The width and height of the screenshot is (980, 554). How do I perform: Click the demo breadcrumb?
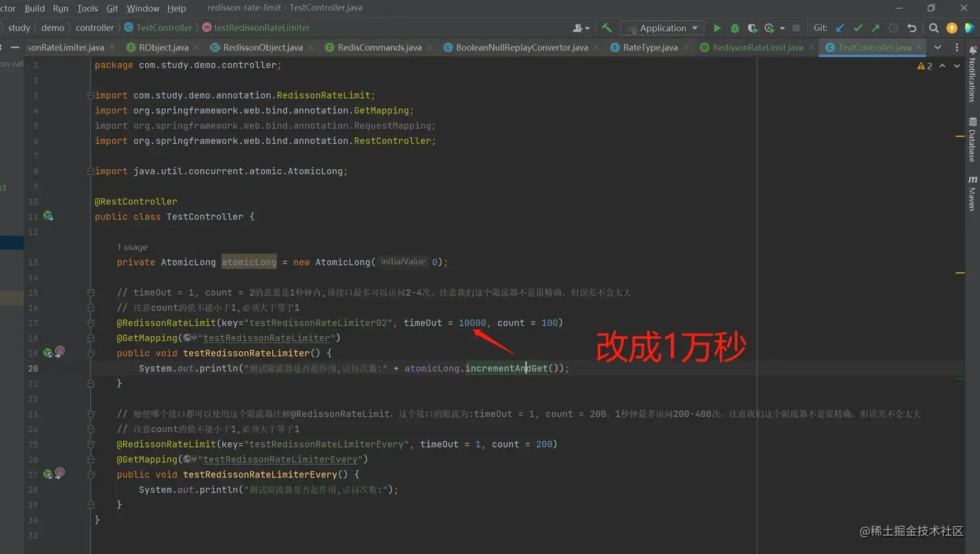click(52, 28)
